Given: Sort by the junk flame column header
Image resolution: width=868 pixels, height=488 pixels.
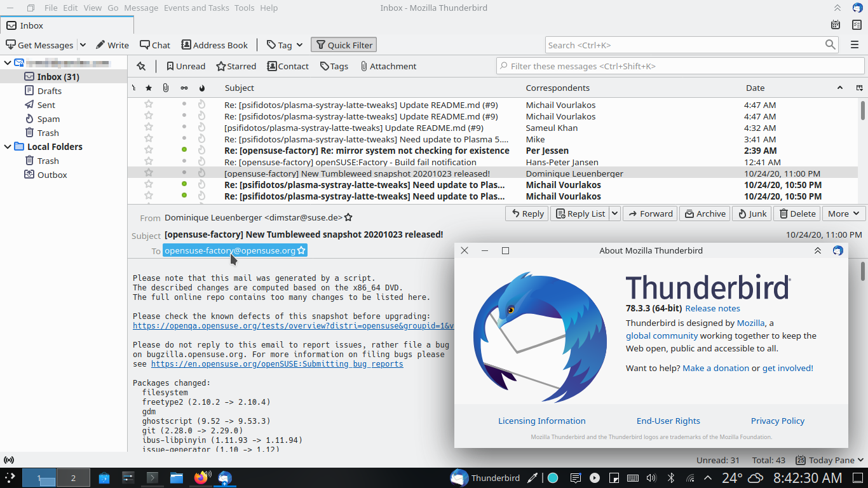Looking at the screenshot, I should click(x=202, y=88).
